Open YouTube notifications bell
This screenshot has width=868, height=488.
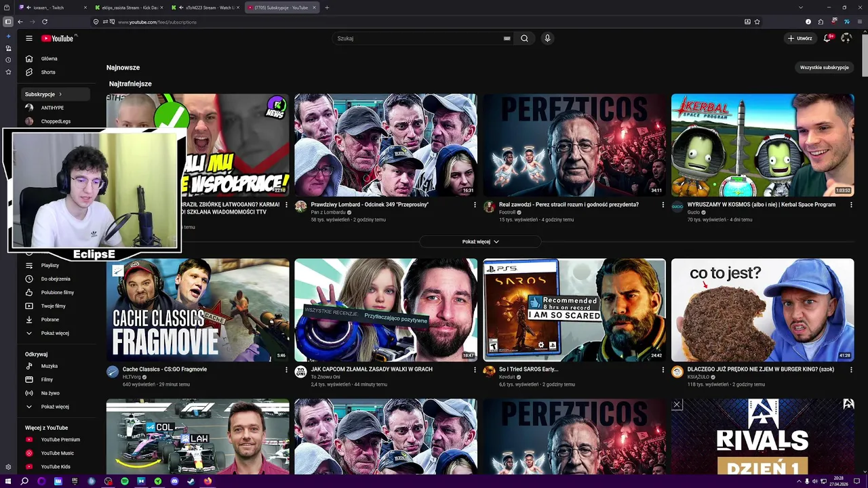tap(827, 39)
